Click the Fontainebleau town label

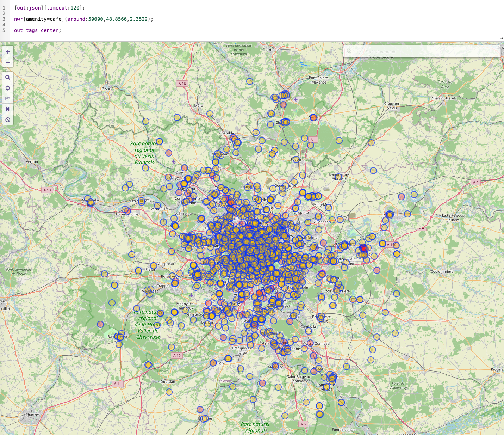[344, 430]
